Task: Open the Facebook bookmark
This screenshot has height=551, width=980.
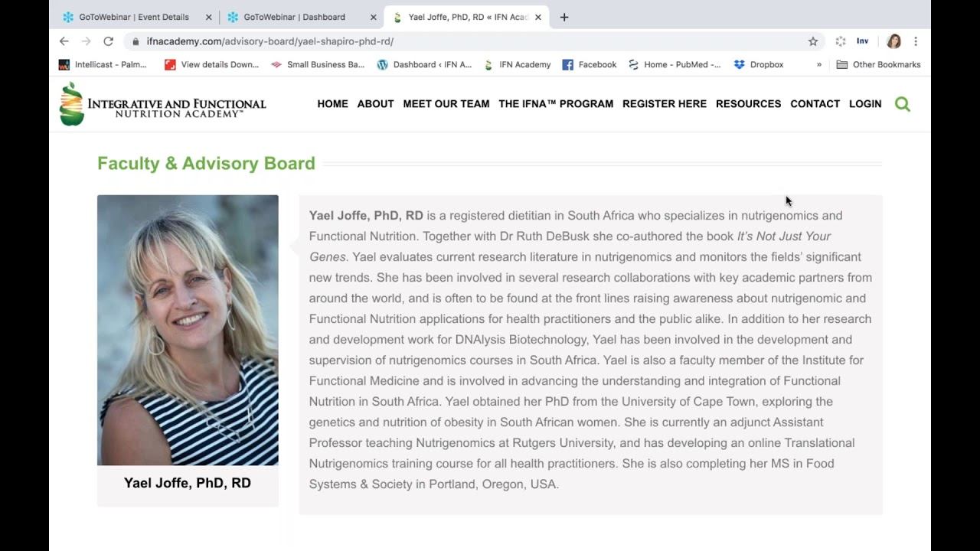Action: click(590, 64)
